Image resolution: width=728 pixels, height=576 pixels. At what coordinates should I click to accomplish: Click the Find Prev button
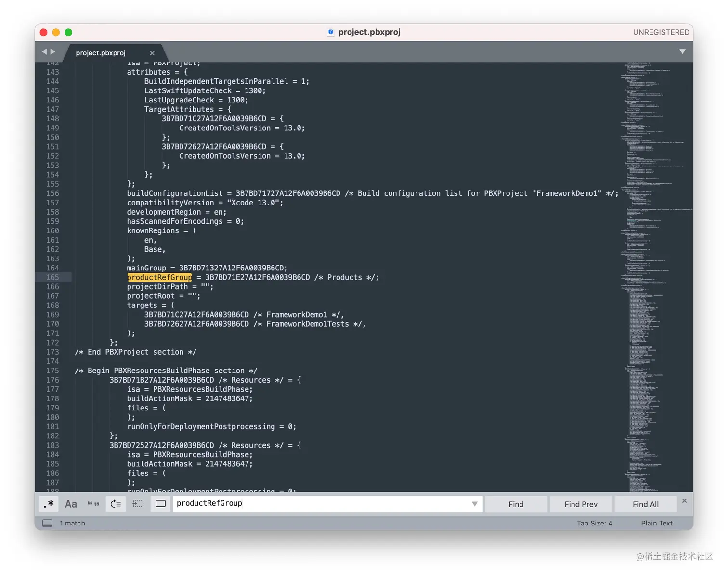(x=581, y=504)
